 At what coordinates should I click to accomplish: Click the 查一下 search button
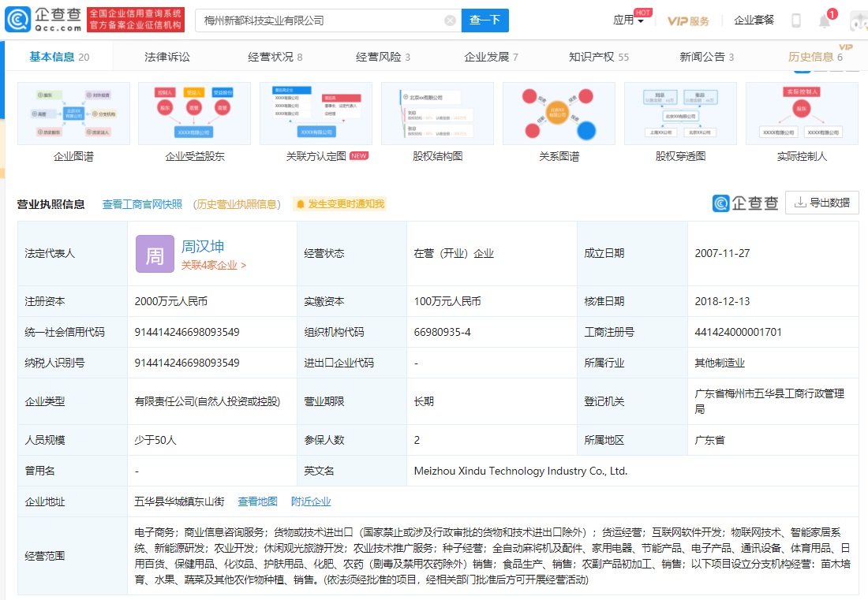(x=485, y=20)
